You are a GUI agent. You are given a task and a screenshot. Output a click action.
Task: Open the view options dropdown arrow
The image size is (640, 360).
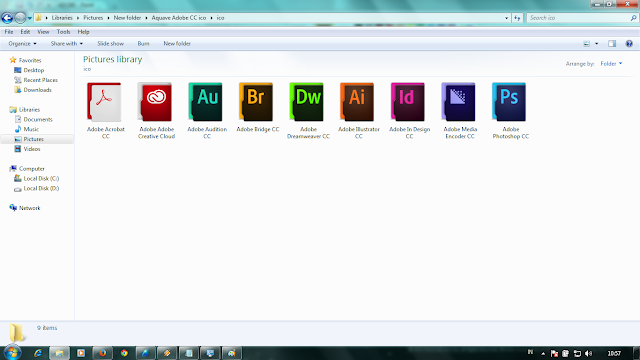[596, 44]
